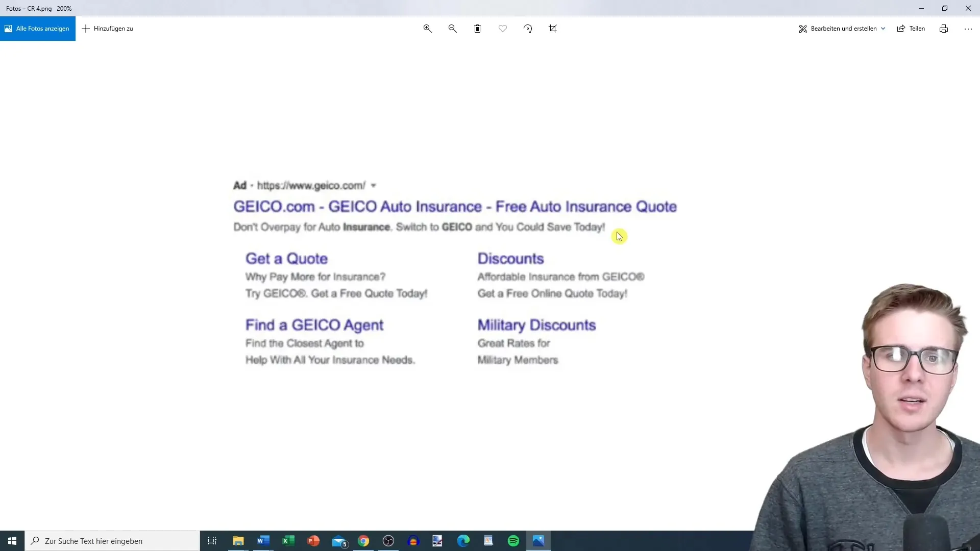The width and height of the screenshot is (980, 551).
Task: Click the Discounts heading in the image
Action: tap(510, 259)
